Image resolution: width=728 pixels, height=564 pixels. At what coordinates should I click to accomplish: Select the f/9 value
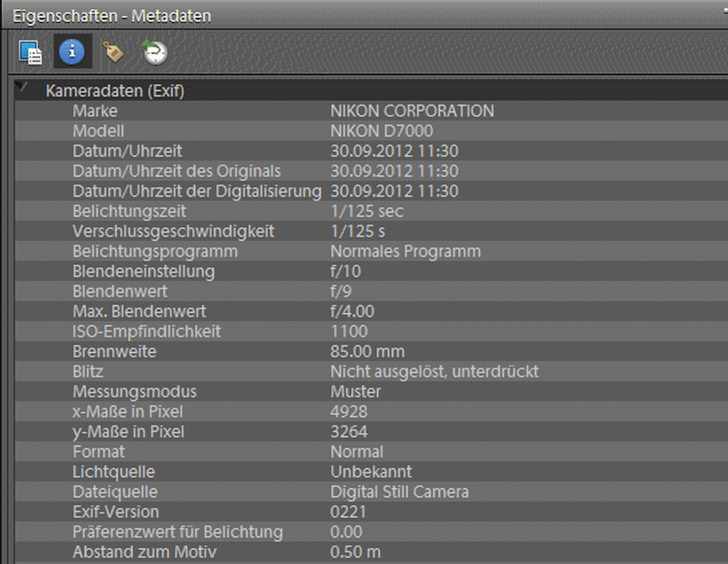coord(341,291)
